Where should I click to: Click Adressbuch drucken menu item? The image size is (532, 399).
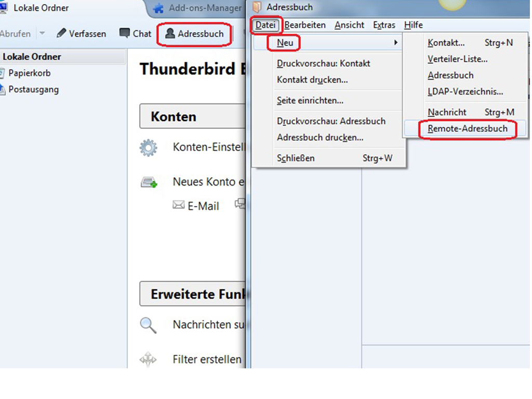tap(320, 138)
